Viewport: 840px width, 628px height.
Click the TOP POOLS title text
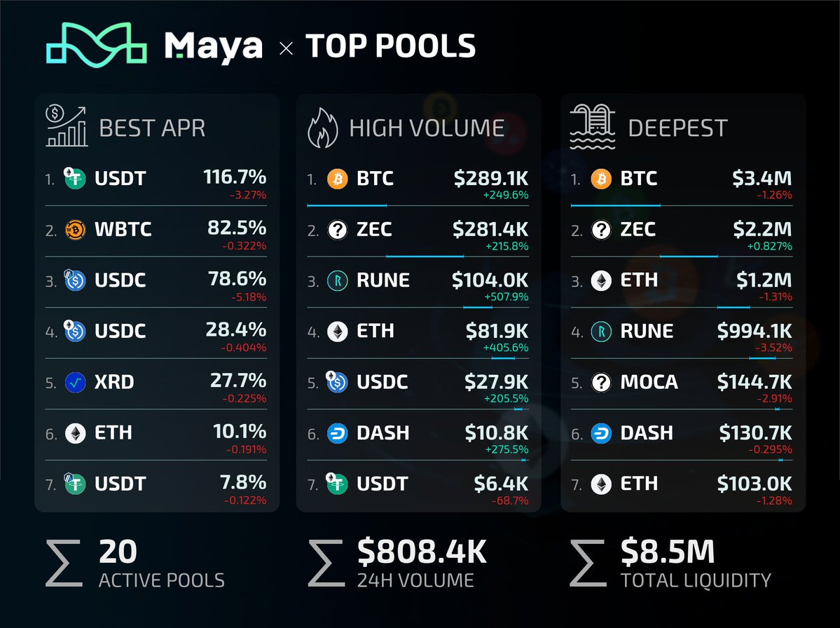coord(390,46)
